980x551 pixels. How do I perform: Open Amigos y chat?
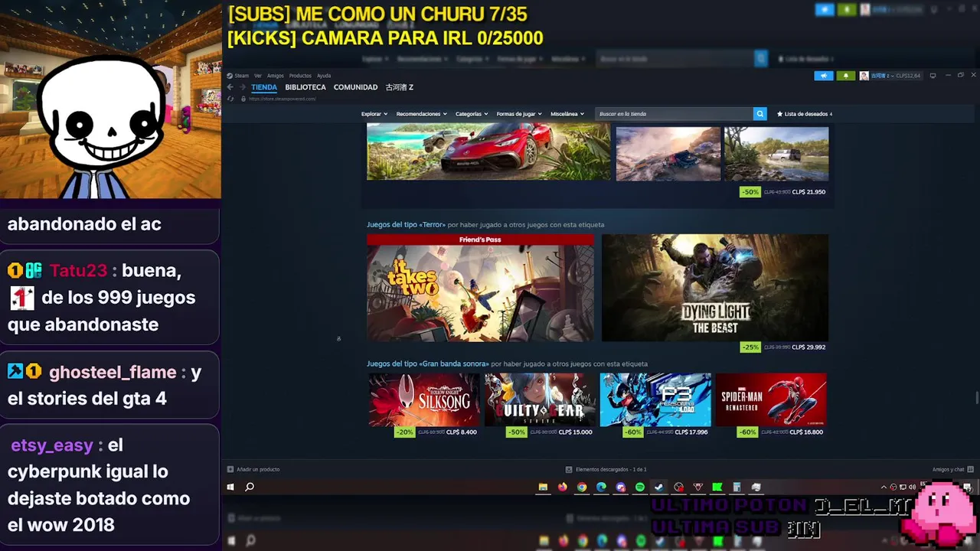pos(952,469)
